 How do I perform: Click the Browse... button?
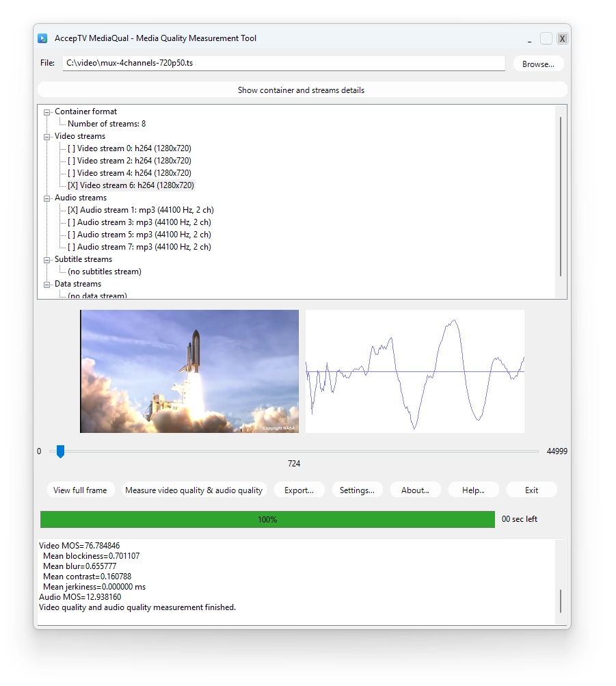(x=538, y=64)
